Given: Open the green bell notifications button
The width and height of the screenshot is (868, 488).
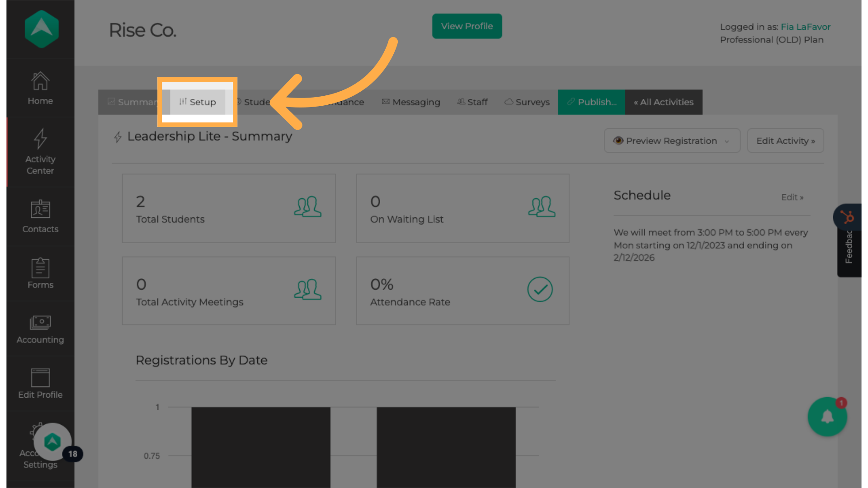Looking at the screenshot, I should tap(827, 417).
